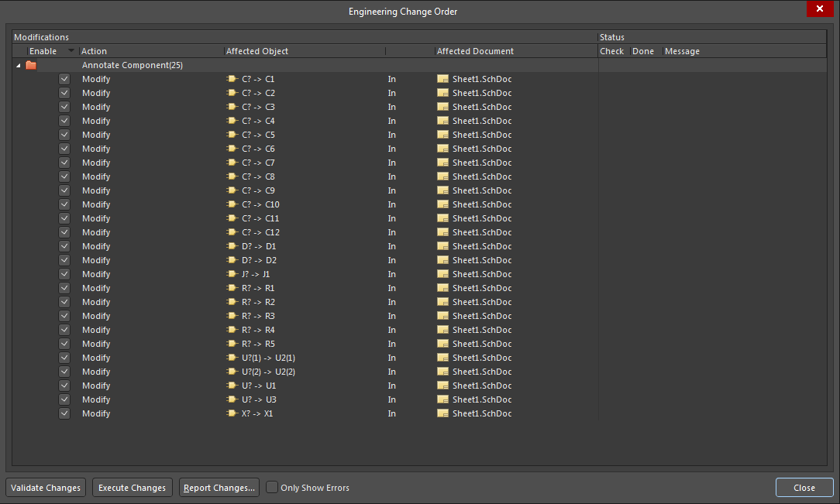The height and width of the screenshot is (504, 840).
Task: Collapse the Annotate Component(25) group
Action: click(x=17, y=65)
